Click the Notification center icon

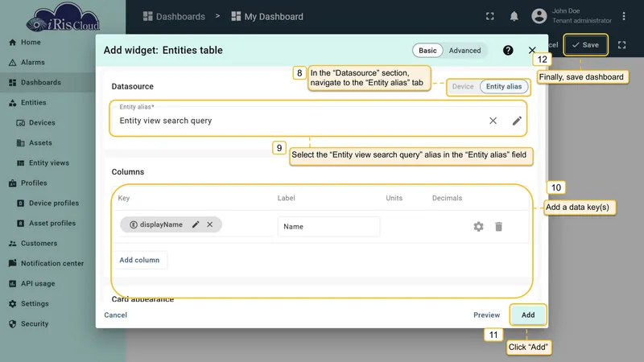(12, 263)
